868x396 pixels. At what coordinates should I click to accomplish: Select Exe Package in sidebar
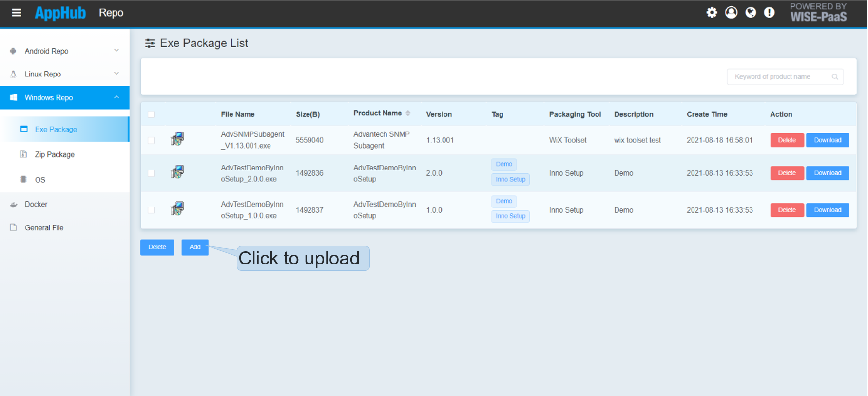tap(65, 129)
